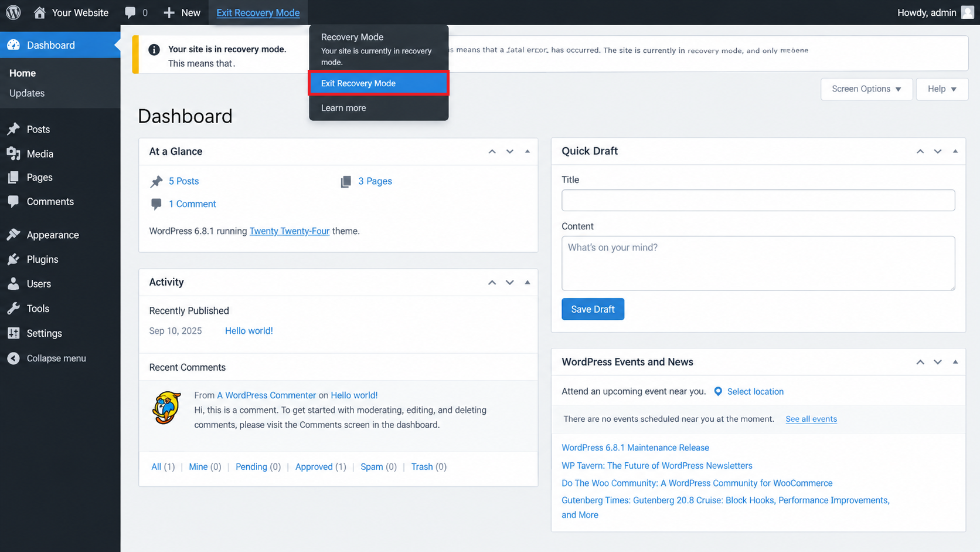
Task: Open the Screen Options dropdown
Action: [866, 89]
